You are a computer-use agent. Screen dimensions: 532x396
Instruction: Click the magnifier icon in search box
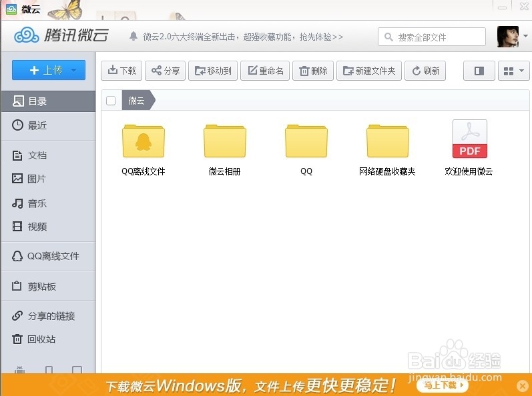388,37
